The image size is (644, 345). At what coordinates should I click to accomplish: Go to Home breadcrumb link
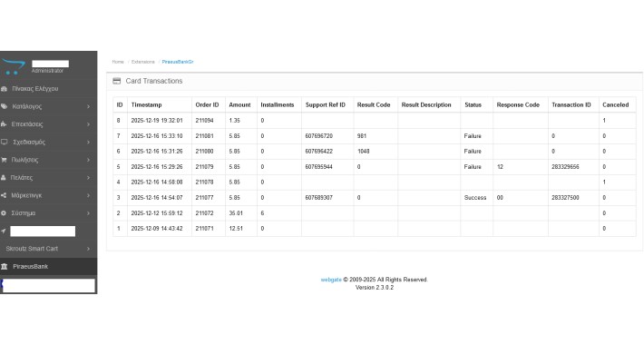tap(118, 62)
